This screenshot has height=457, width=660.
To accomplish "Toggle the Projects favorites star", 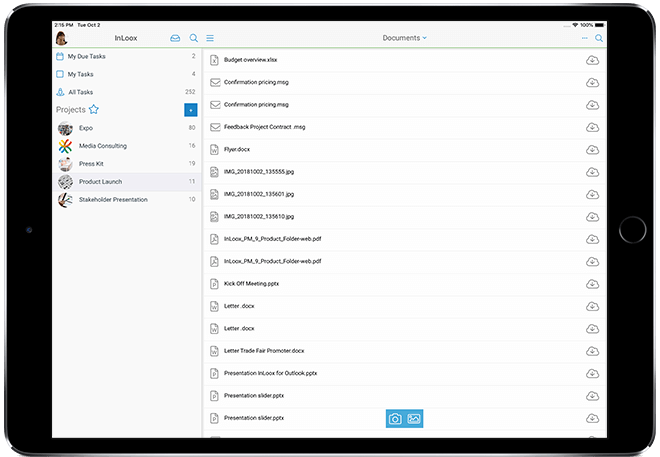I will coord(93,109).
